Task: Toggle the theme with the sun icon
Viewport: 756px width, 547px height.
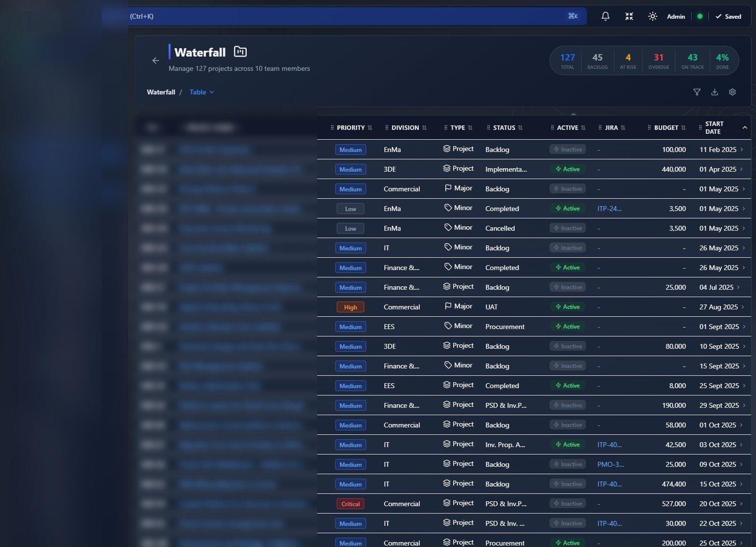Action: (x=652, y=16)
